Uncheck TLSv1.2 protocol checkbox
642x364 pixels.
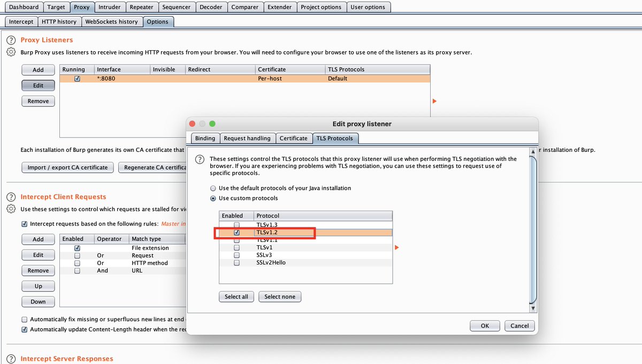tap(236, 233)
